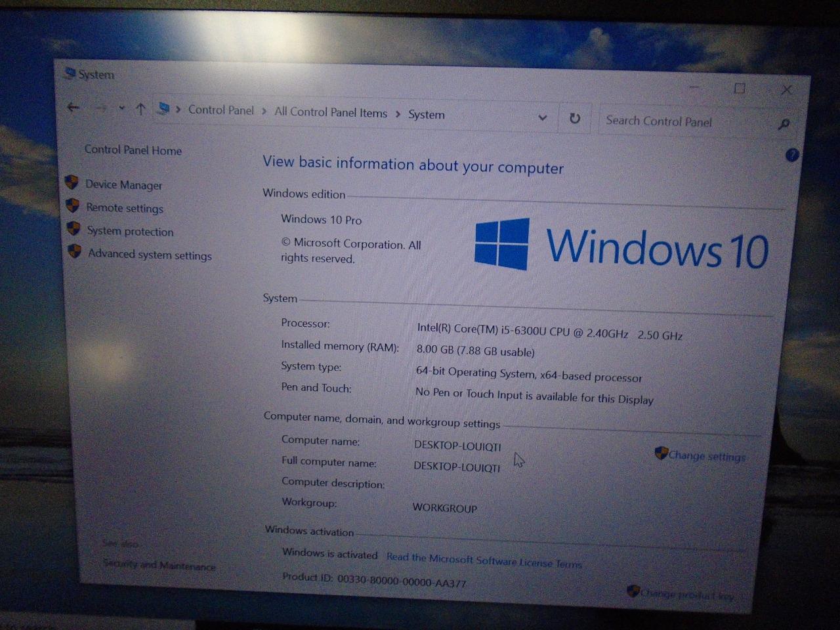Image resolution: width=840 pixels, height=630 pixels.
Task: Click the shield icon next to Change settings
Action: click(x=661, y=453)
